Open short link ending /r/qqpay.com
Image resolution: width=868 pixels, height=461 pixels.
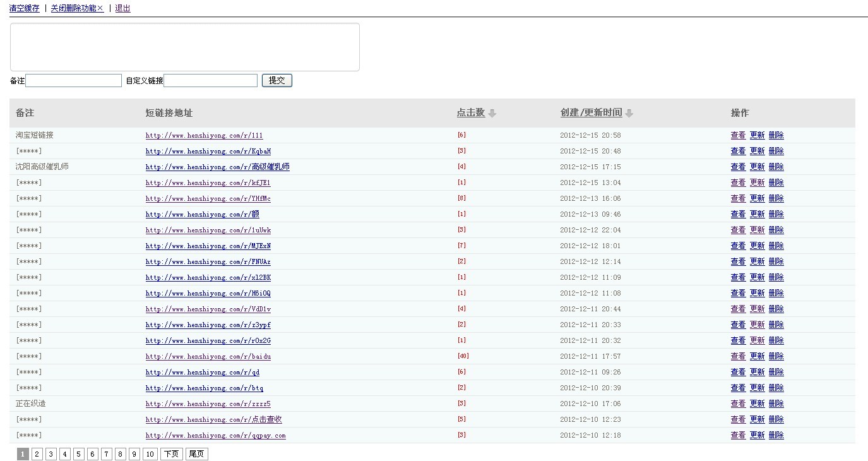[x=216, y=435]
